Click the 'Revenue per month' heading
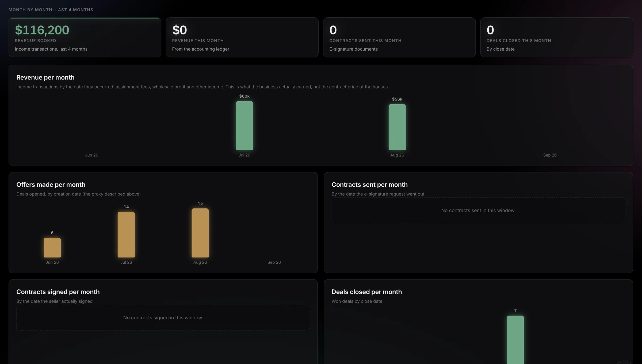 [x=45, y=77]
